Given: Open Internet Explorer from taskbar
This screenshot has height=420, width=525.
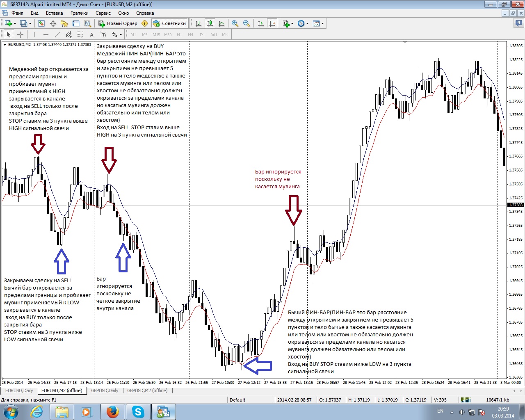Looking at the screenshot, I should (x=37, y=412).
